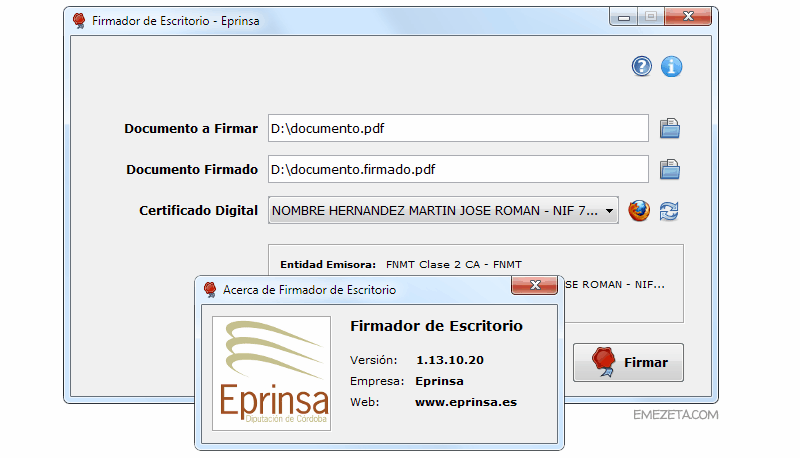800x458 pixels.
Task: Click the Documento Firmado path field
Action: coord(458,169)
